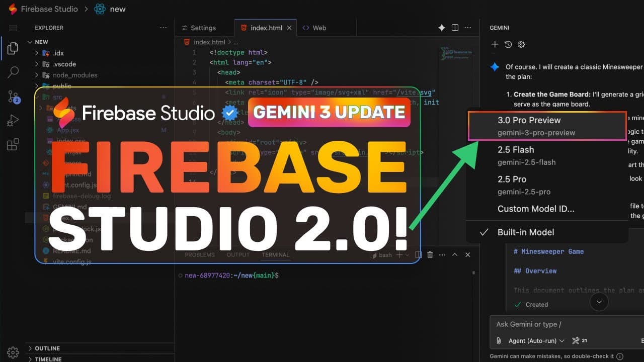Open Explorer panel more actions ellipsis
Image resolution: width=644 pixels, height=362 pixels.
pos(163,28)
